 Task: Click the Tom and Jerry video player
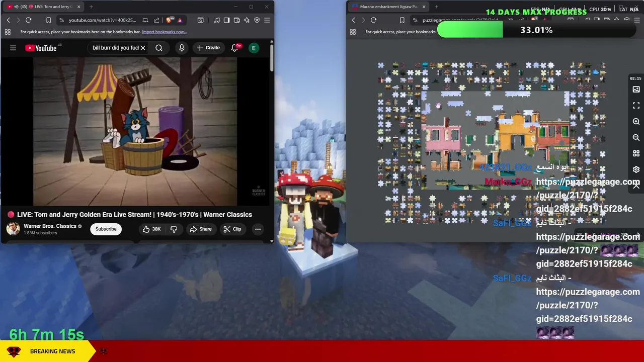click(135, 132)
